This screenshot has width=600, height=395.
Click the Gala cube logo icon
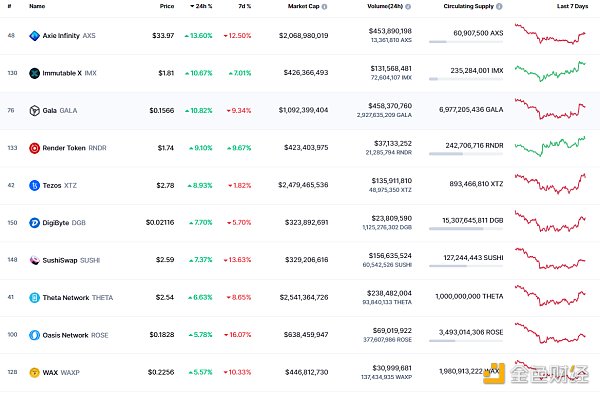pyautogui.click(x=34, y=111)
